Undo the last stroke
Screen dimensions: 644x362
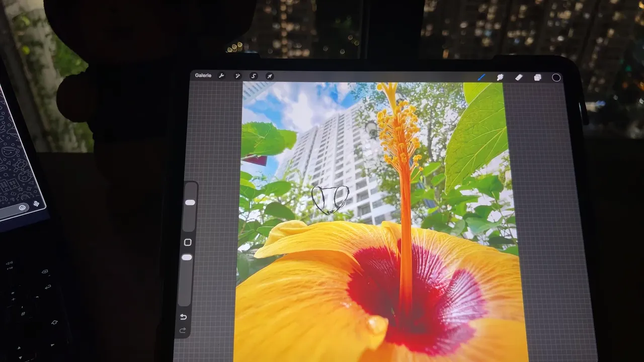pos(184,317)
